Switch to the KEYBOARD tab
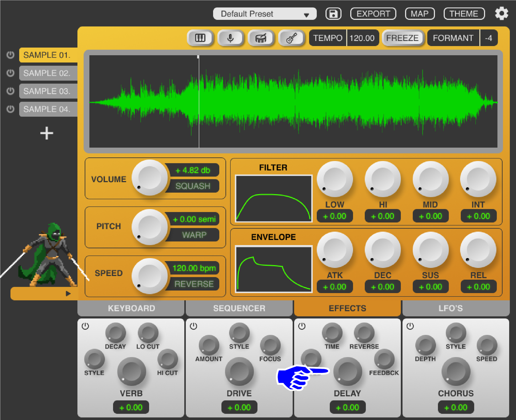 (x=131, y=308)
